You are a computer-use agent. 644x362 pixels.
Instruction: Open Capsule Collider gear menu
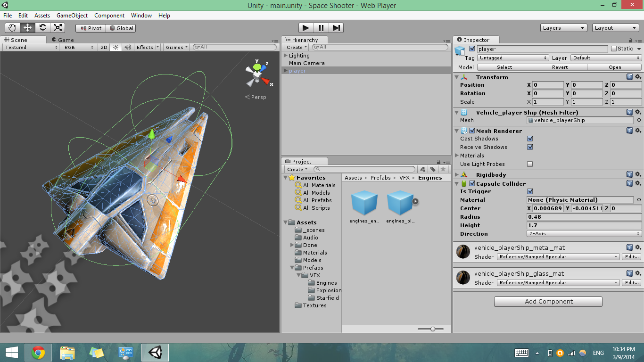[x=638, y=183]
